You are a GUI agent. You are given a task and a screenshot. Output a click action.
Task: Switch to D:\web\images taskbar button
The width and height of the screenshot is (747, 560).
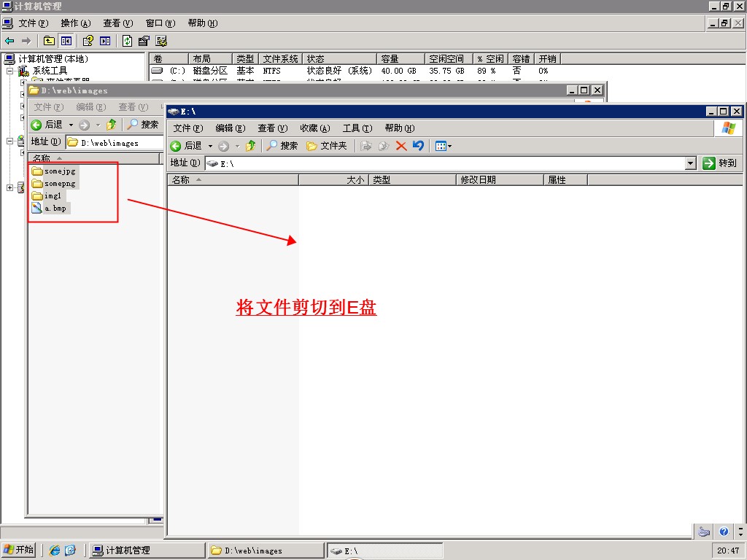point(266,551)
